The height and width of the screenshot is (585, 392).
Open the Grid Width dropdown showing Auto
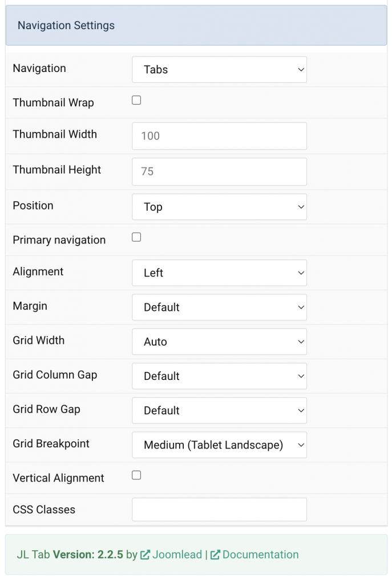coord(219,341)
